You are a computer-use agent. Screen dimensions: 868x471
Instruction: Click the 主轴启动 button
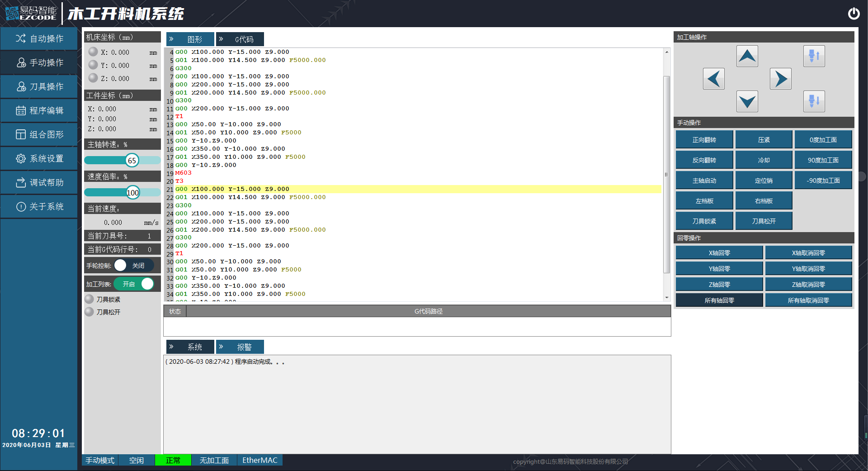704,181
